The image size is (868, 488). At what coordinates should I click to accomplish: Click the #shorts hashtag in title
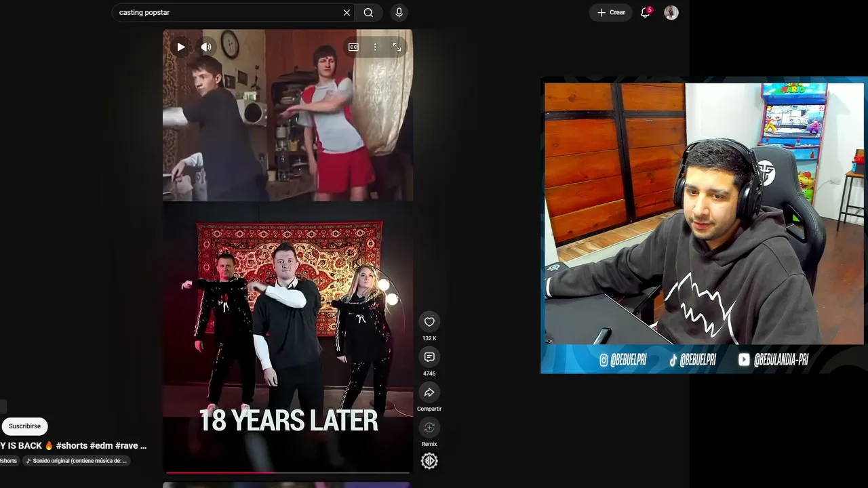(x=72, y=445)
